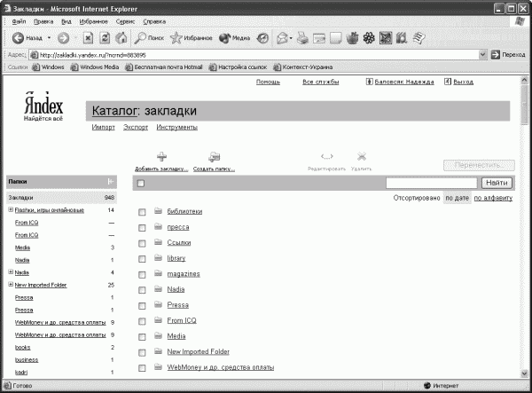
Task: Open the History toolbar icon
Action: click(x=262, y=38)
